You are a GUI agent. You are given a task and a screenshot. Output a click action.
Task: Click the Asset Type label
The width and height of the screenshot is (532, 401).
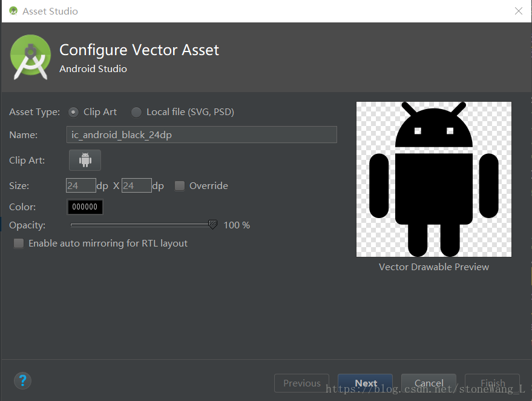[x=34, y=112]
